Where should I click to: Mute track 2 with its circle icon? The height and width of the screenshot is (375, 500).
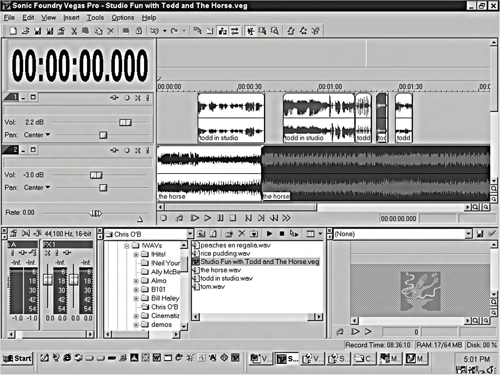(x=127, y=150)
